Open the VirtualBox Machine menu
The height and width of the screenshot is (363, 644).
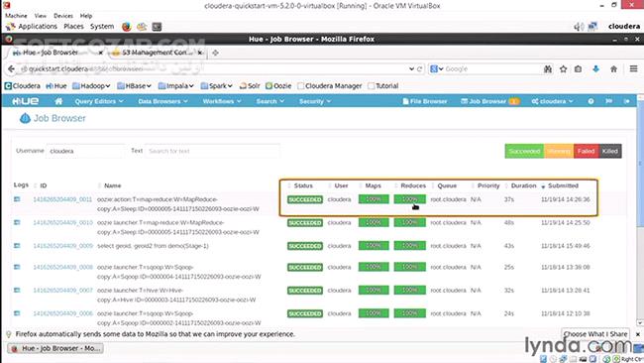coord(16,16)
